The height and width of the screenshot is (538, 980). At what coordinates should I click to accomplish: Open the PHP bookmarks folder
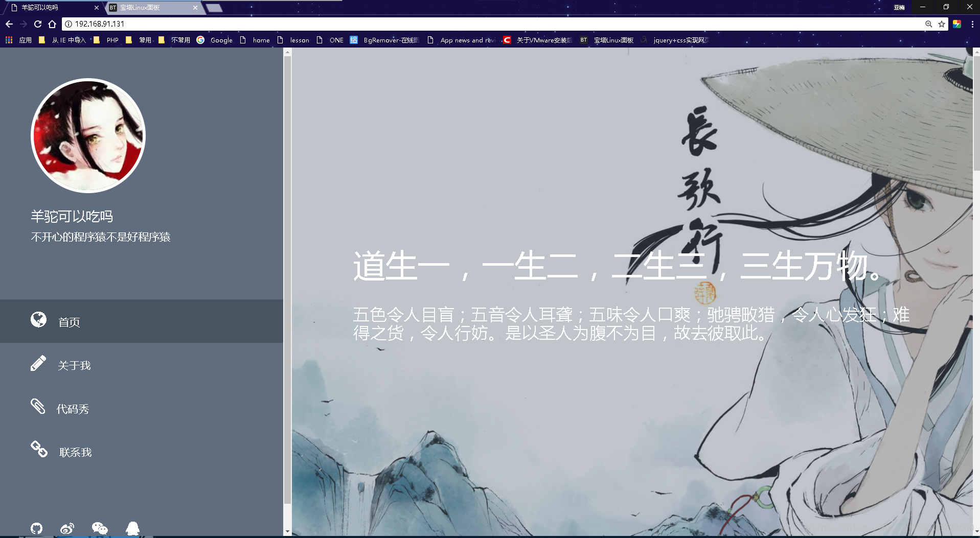click(106, 40)
